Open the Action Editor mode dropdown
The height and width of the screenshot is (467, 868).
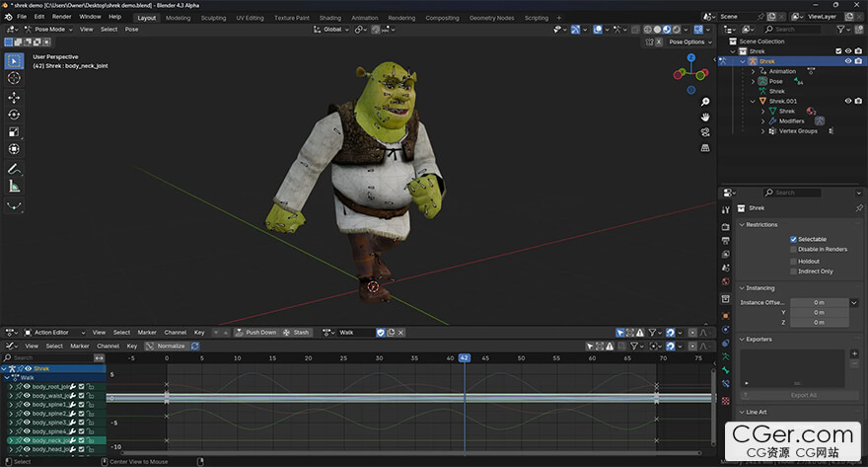point(52,333)
